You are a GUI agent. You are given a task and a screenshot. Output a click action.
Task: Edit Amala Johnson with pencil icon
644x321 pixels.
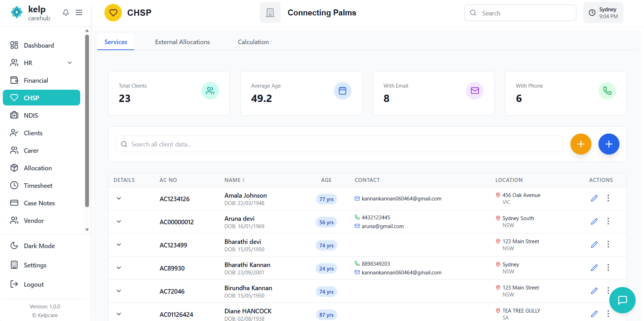click(594, 198)
